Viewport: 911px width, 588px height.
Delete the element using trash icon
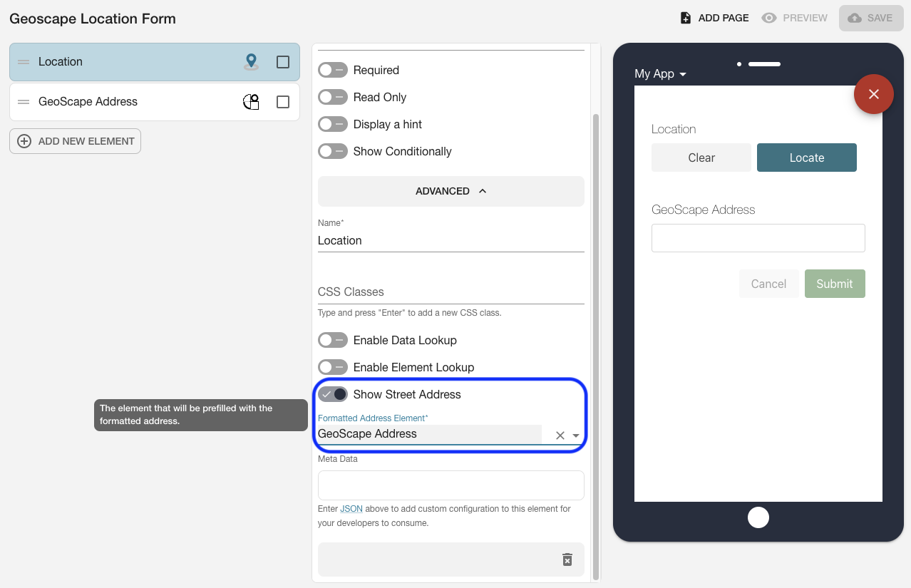tap(567, 559)
